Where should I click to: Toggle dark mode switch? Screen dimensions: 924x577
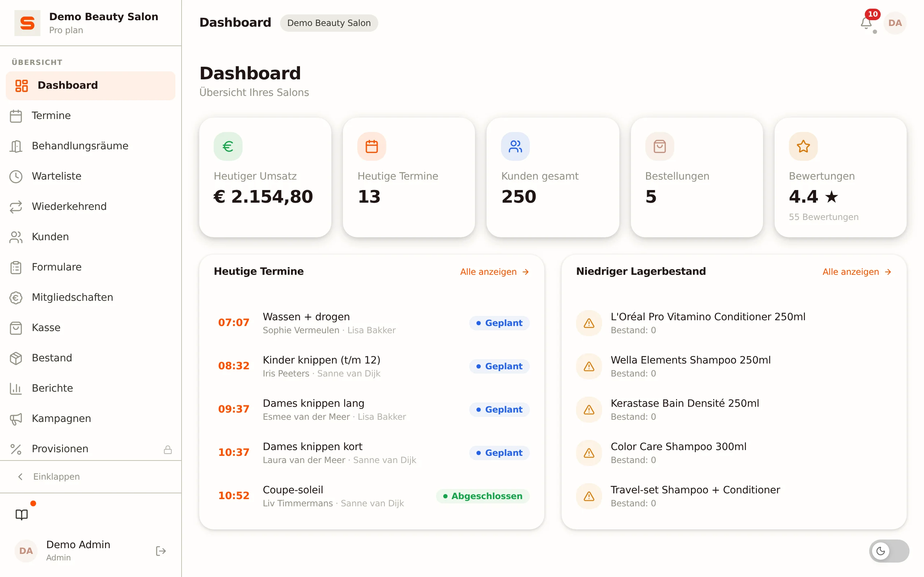[x=889, y=551]
